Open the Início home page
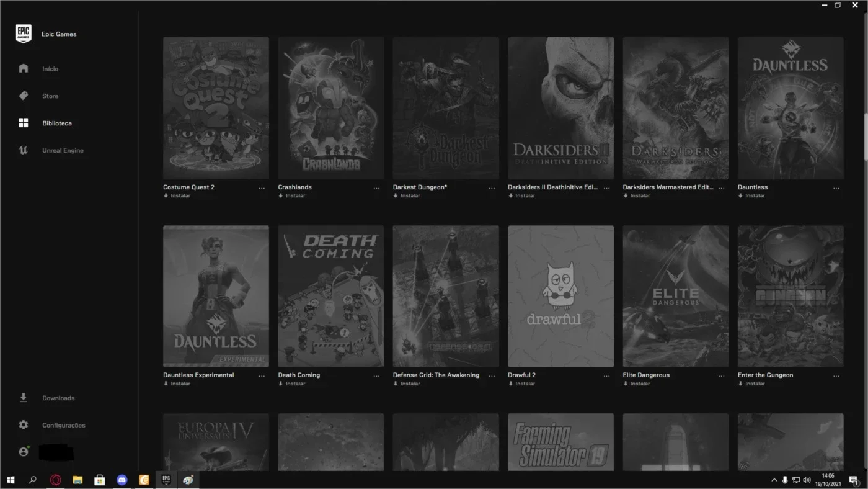 (50, 69)
